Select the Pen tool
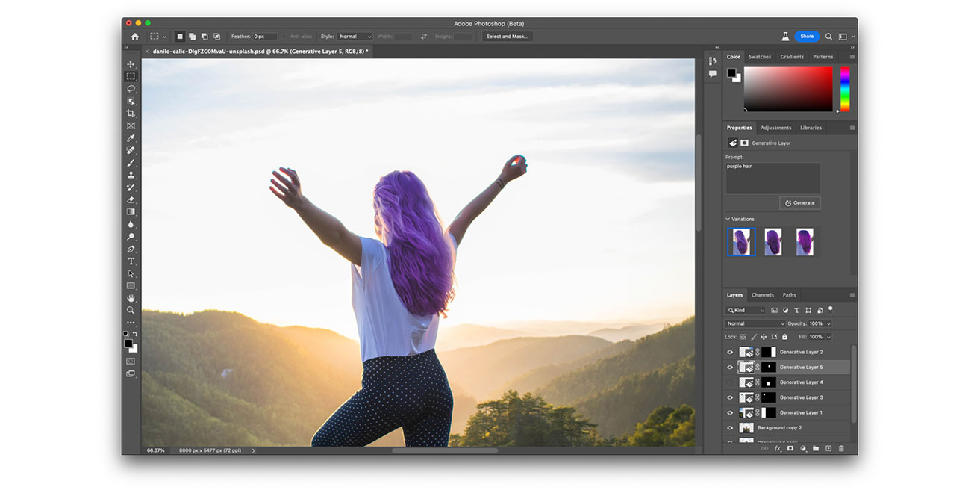Screen dimensions: 980x490 point(131,249)
